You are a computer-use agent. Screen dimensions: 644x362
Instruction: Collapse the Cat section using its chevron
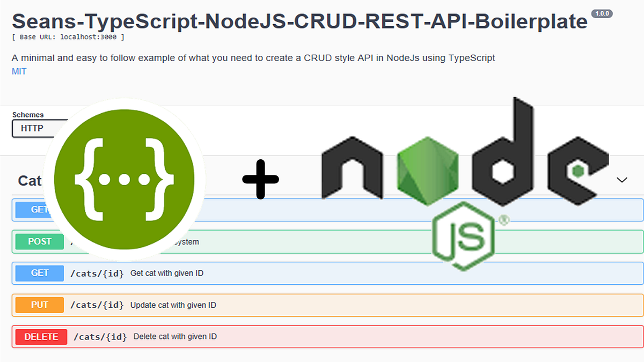coord(621,180)
